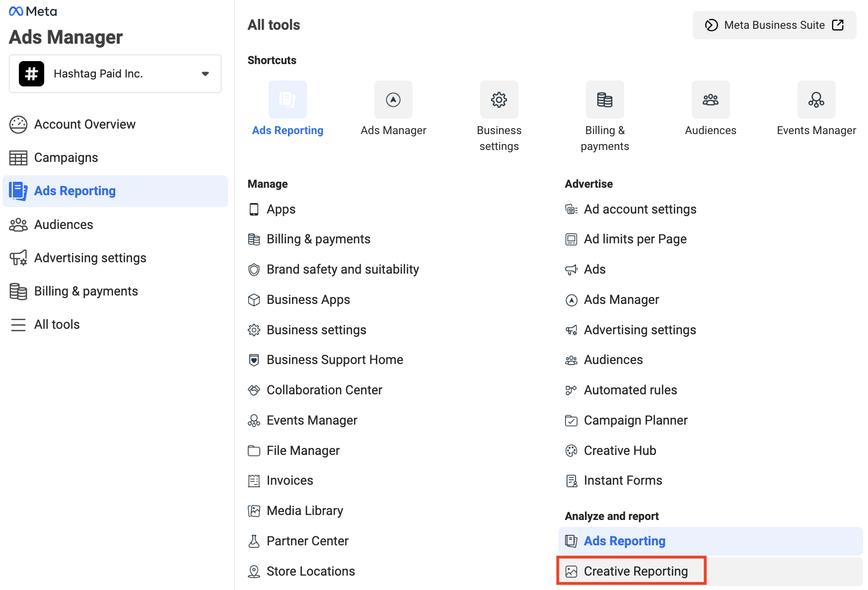Click the Meta logo

point(33,11)
